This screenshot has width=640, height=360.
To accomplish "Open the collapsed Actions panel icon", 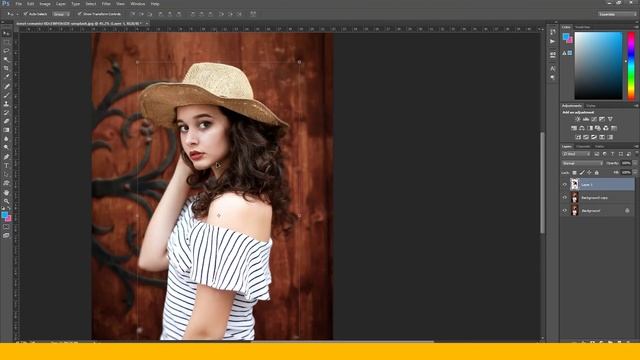I will 553,41.
